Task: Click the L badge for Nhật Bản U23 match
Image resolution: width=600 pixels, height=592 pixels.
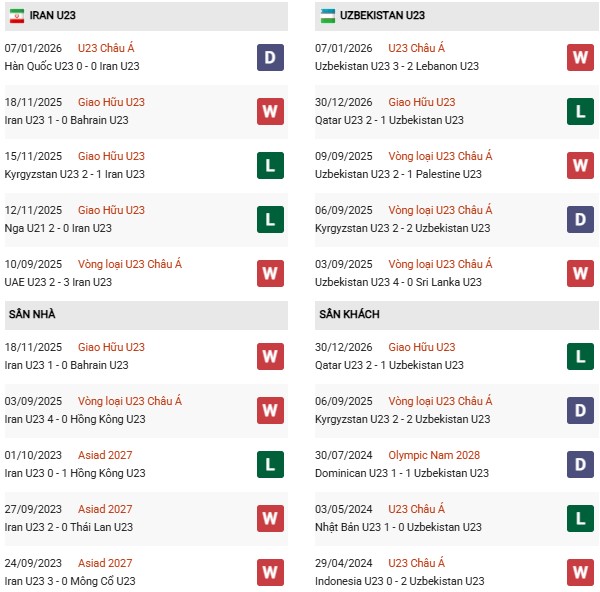Action: [x=581, y=518]
